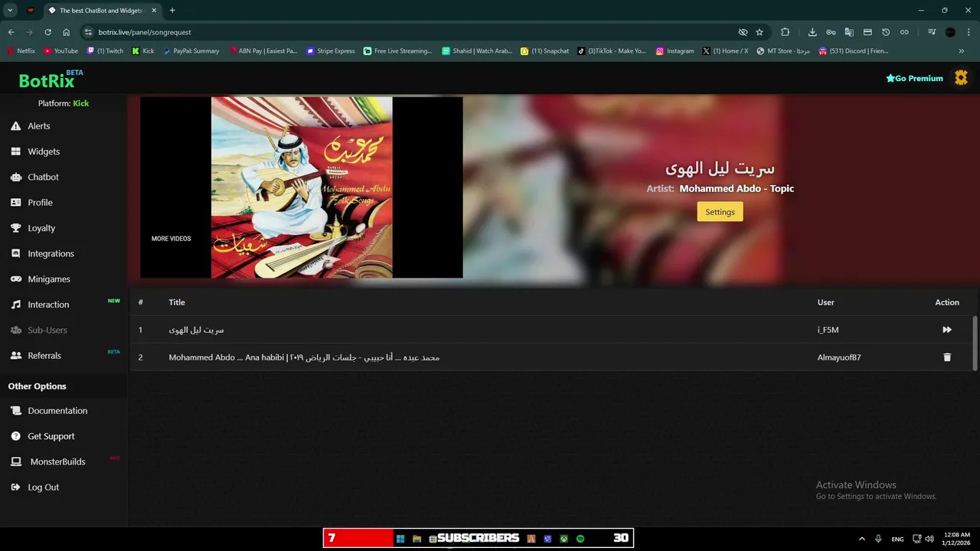Show more bookmarks with the chevron
Image resolution: width=980 pixels, height=551 pixels.
962,51
